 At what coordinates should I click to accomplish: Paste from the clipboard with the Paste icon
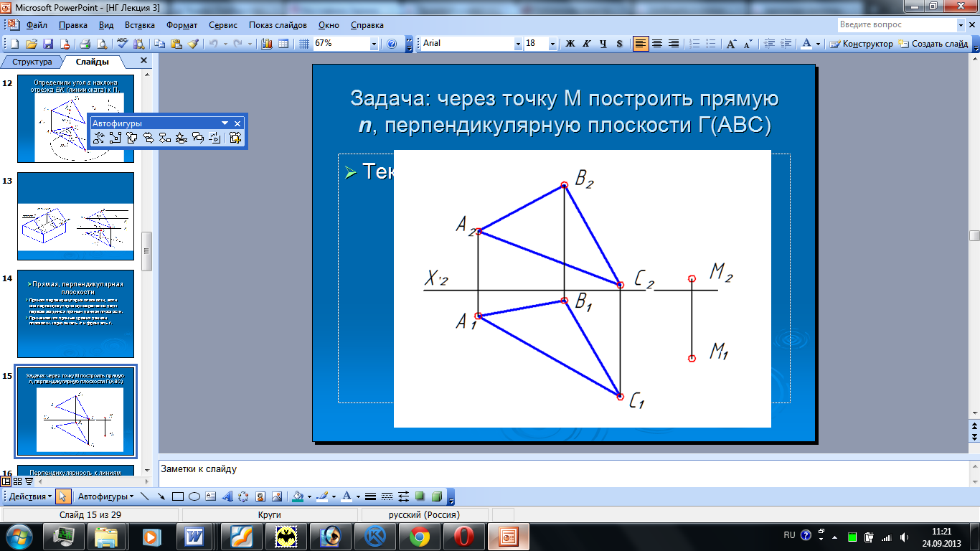(176, 44)
